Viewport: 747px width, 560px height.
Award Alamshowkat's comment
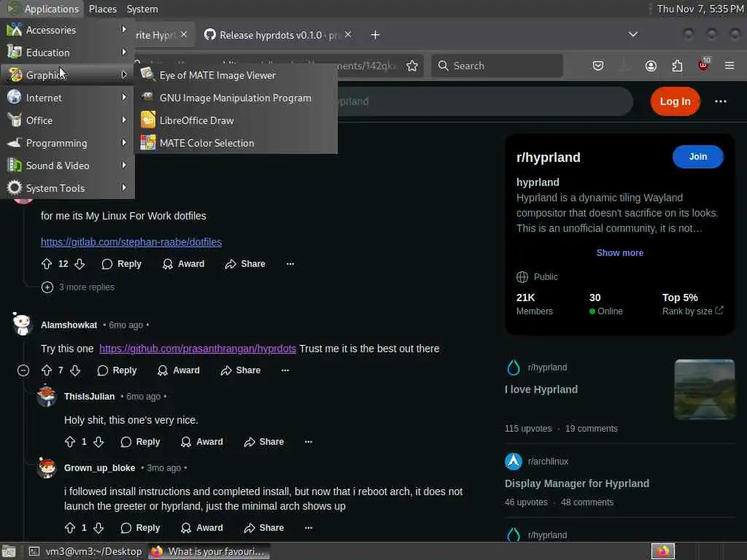click(179, 370)
